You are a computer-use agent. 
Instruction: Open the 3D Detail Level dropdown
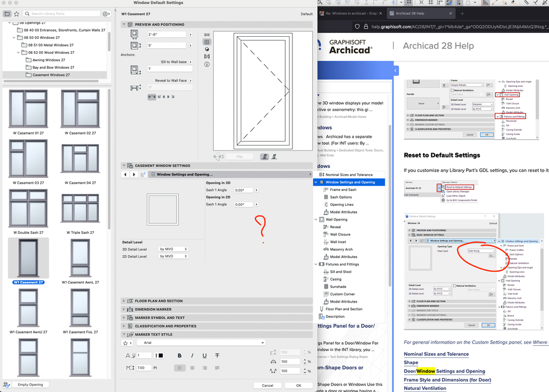[x=173, y=249]
